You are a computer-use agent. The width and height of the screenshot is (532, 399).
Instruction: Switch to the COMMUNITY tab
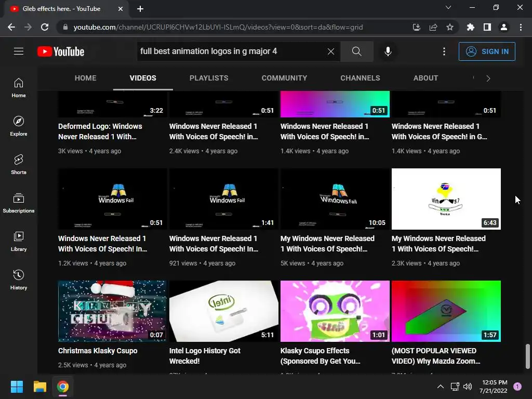(x=284, y=78)
